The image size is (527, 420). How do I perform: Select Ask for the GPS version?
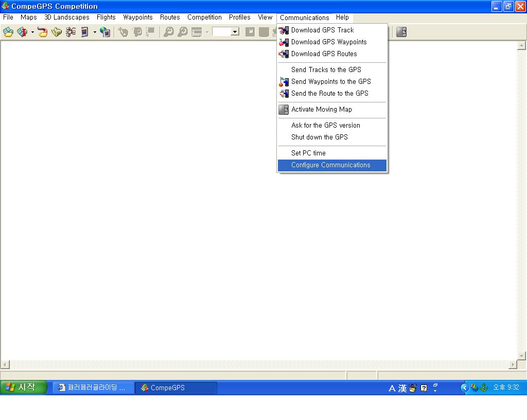click(x=332, y=125)
